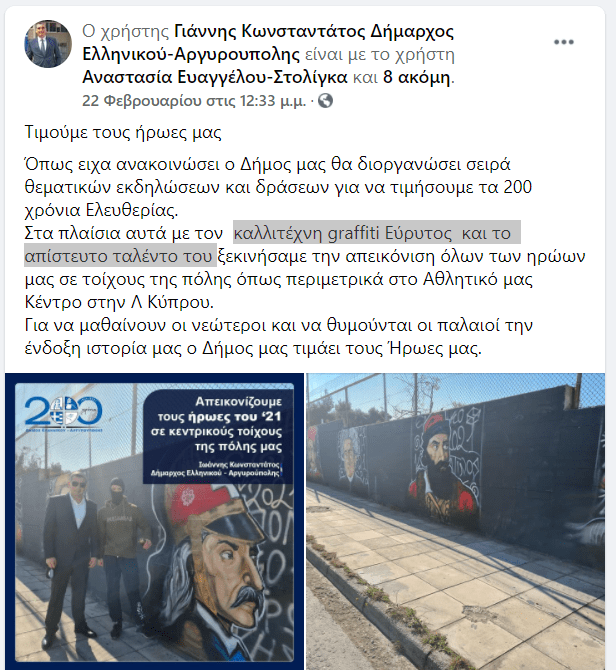Image resolution: width=616 pixels, height=670 pixels.
Task: Click the public globe privacy icon
Action: pyautogui.click(x=326, y=101)
